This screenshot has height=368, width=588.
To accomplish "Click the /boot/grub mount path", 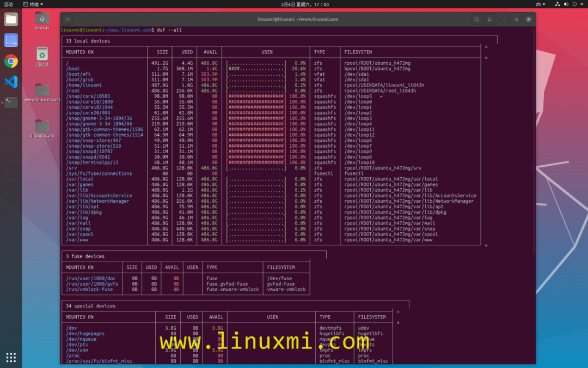I will tap(80, 80).
